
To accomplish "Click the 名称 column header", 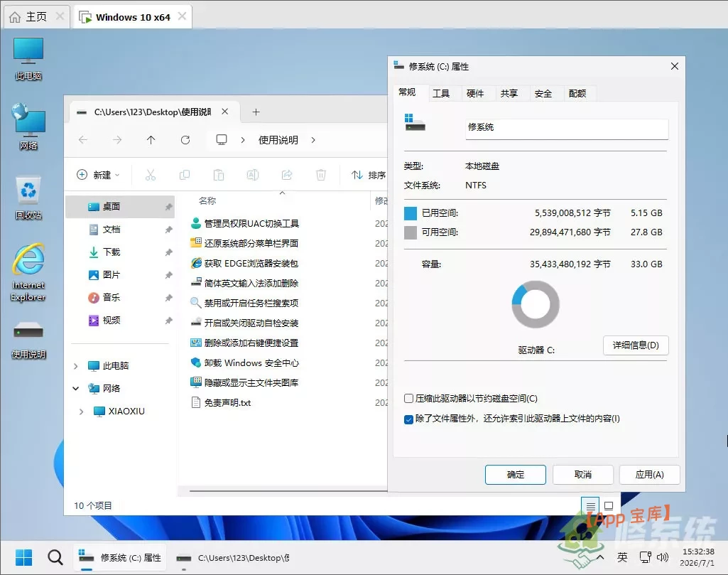I will 207,200.
